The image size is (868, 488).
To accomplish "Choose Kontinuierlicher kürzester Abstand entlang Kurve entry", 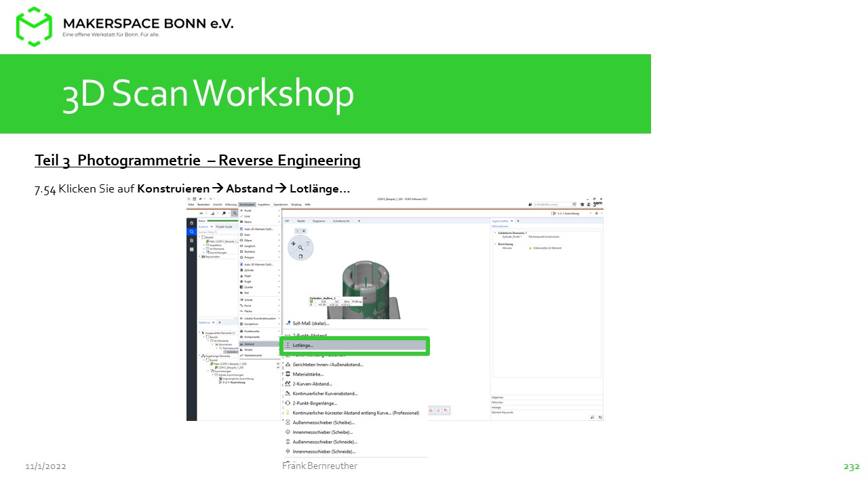I will click(x=354, y=413).
